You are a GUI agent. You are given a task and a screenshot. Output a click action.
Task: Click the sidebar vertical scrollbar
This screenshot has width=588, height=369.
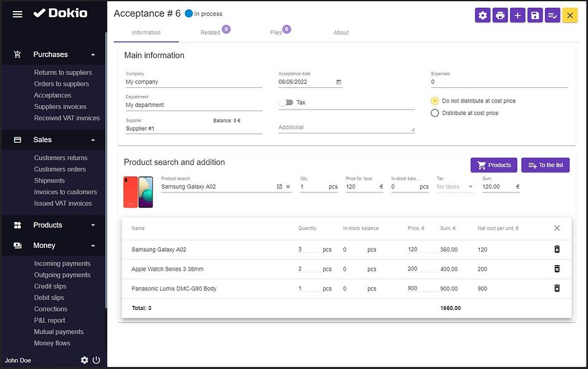pyautogui.click(x=106, y=169)
